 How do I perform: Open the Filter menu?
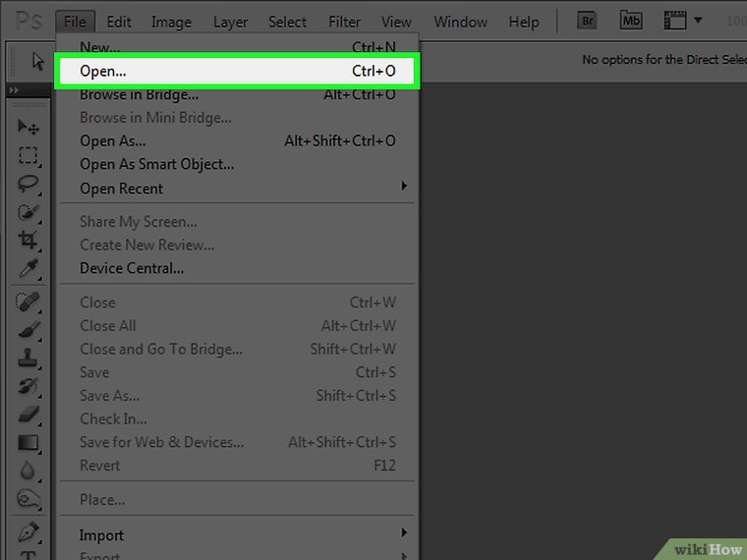[x=344, y=22]
